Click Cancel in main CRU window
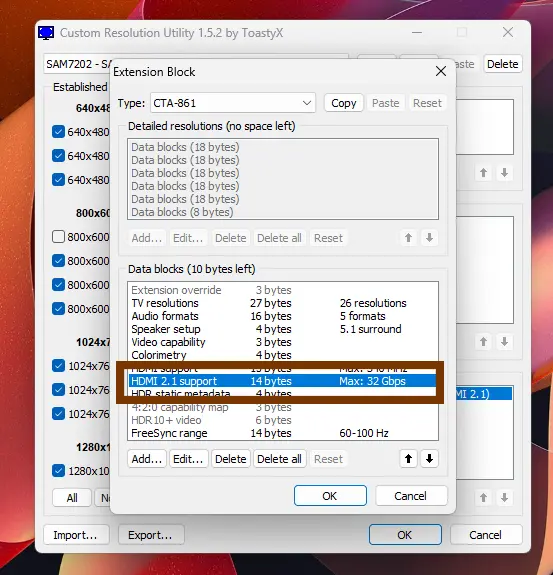Screen dimensions: 553x575 click(x=486, y=535)
